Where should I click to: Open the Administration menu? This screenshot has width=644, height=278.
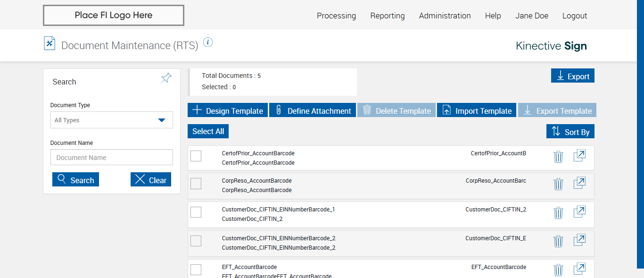coord(445,16)
